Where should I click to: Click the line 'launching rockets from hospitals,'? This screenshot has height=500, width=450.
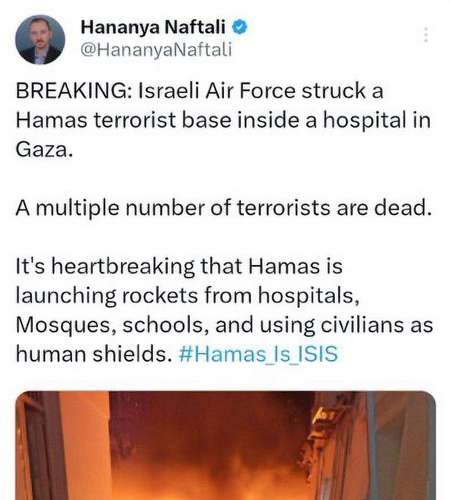pos(188,296)
